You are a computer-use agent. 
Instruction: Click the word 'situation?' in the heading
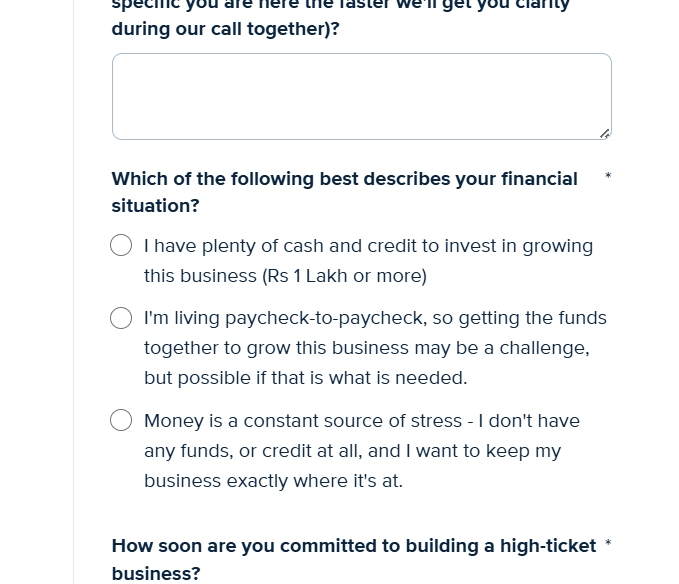[155, 206]
